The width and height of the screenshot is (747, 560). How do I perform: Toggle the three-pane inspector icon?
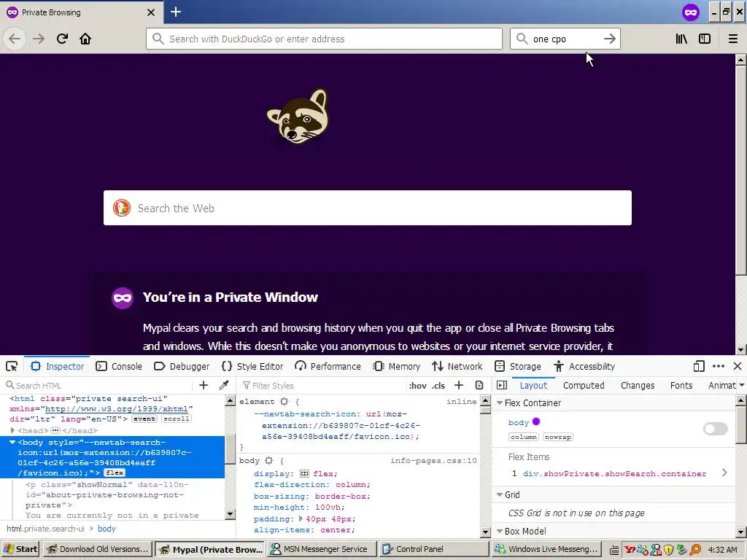click(502, 385)
